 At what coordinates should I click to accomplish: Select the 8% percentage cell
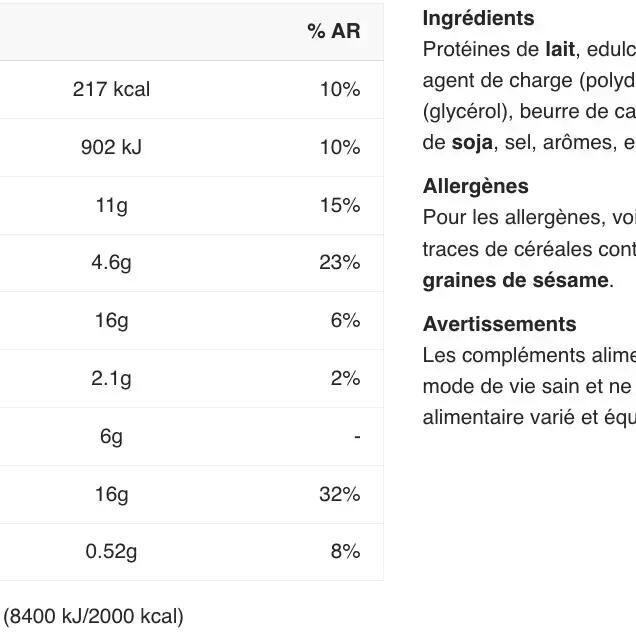(345, 551)
